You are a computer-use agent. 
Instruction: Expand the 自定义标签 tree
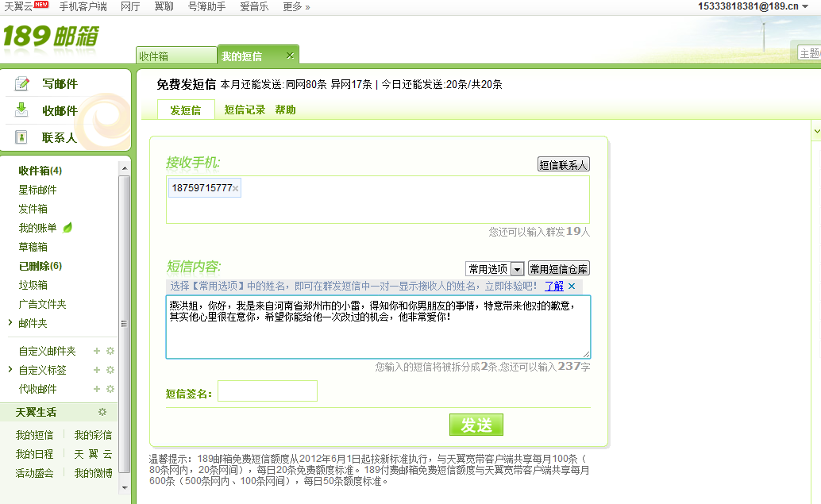coord(10,370)
